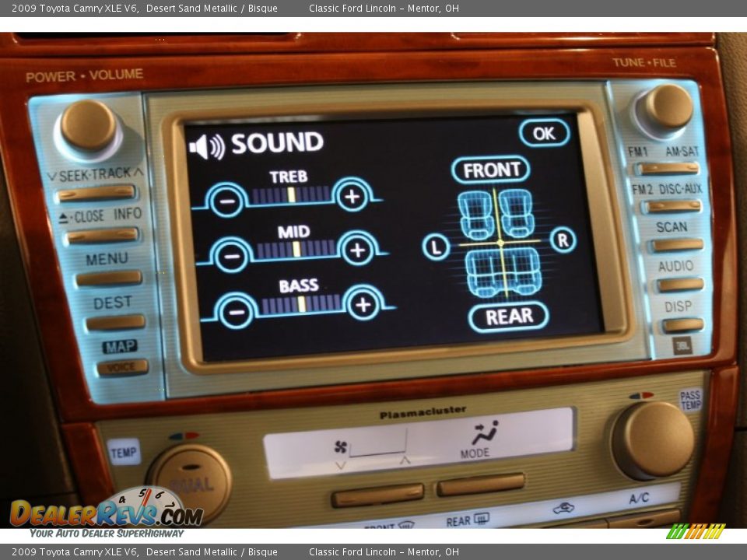
Task: Shift audio fade to FRONT
Action: pyautogui.click(x=491, y=170)
